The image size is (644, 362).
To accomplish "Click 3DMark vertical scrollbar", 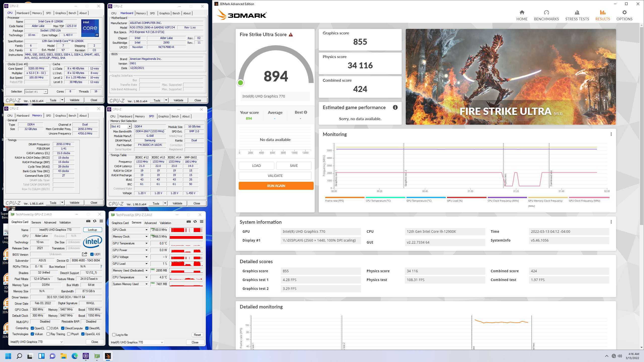I will 641,126.
